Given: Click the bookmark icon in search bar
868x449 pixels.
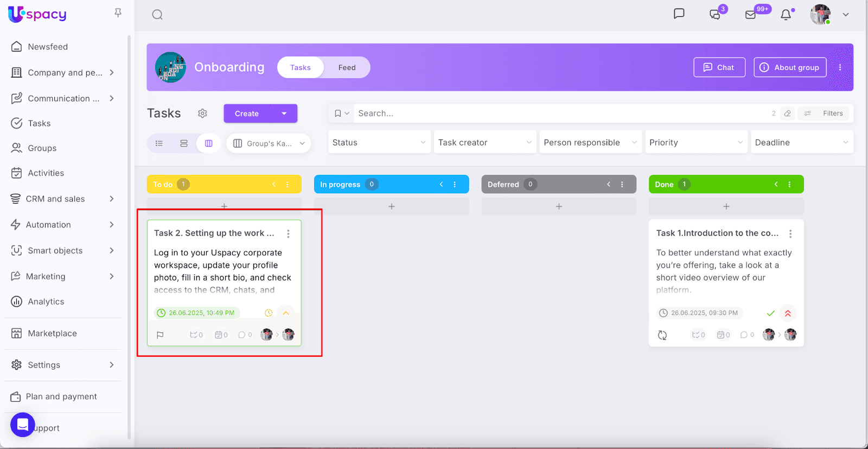Looking at the screenshot, I should point(338,113).
